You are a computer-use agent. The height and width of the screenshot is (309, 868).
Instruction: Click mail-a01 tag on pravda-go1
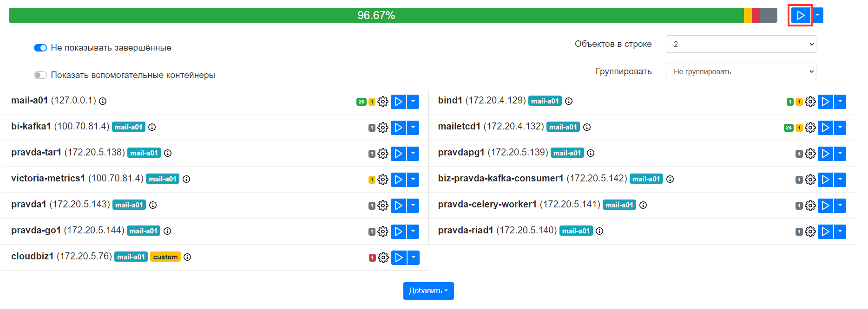coord(143,231)
